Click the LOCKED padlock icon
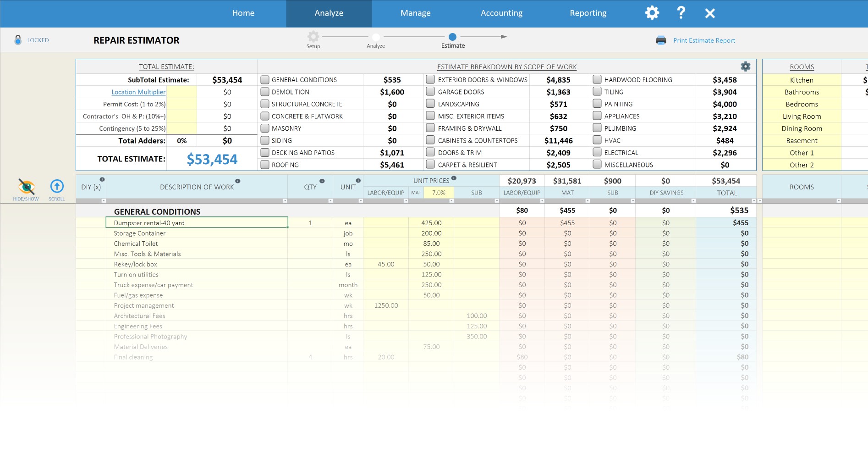This screenshot has width=868, height=460. pos(18,40)
